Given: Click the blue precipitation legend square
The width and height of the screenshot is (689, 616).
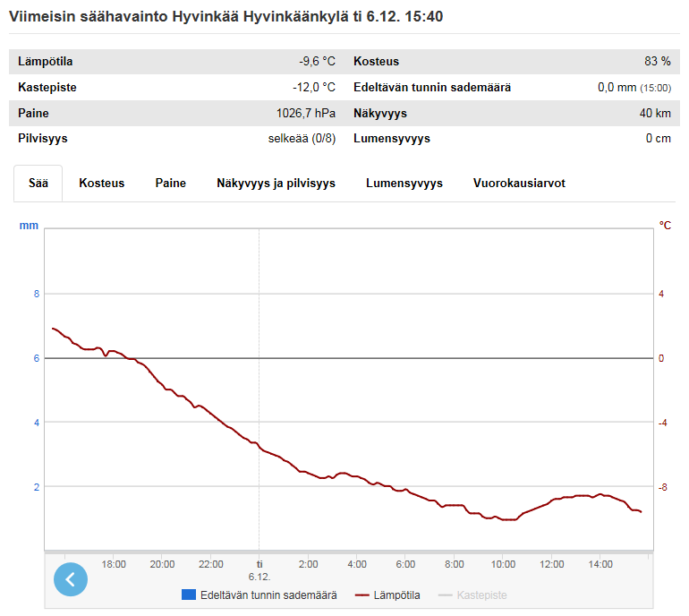Looking at the screenshot, I should pos(189,595).
